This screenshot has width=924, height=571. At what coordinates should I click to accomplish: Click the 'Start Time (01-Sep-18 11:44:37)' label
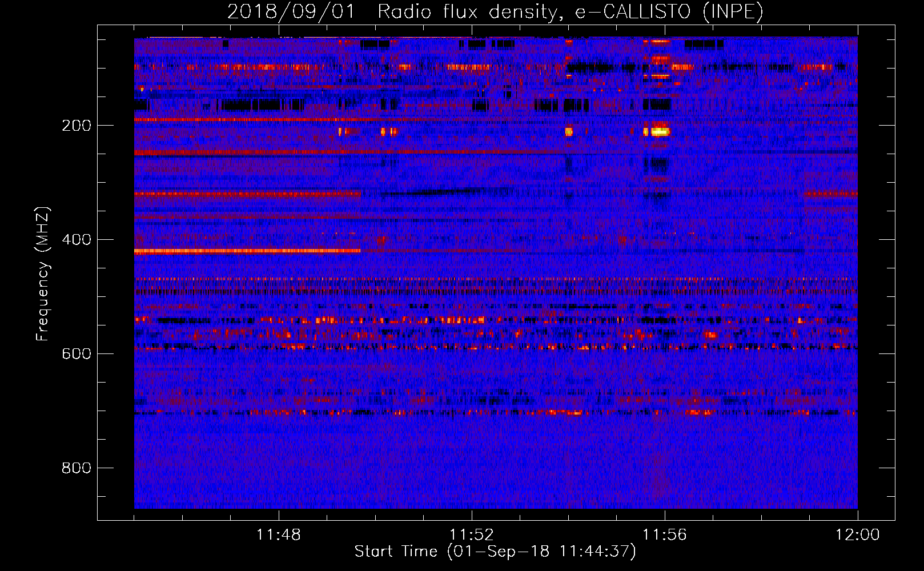coord(495,552)
